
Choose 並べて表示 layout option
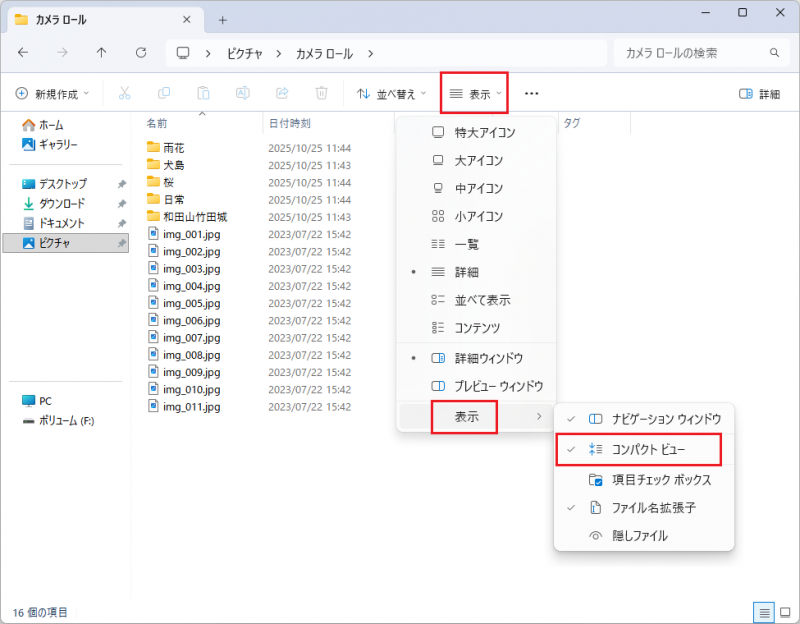[482, 300]
